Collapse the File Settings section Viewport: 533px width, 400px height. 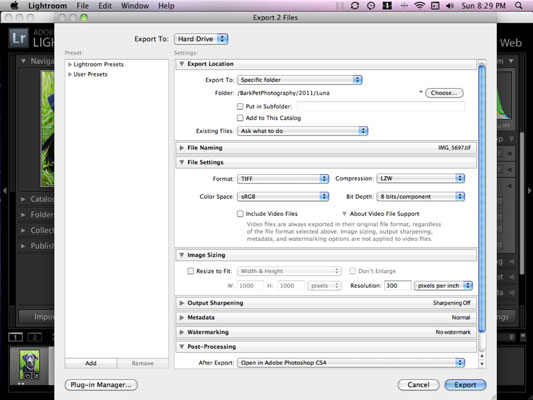point(182,162)
